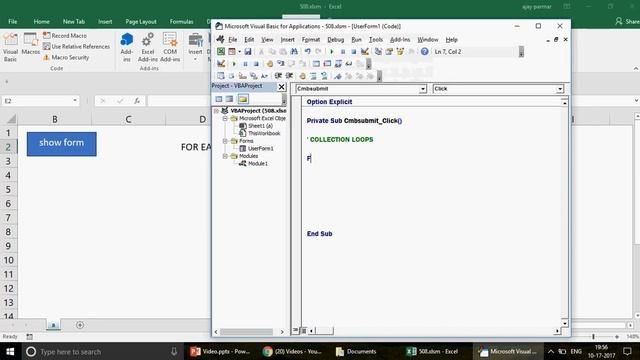640x360 pixels.
Task: Toggle Record Macro in Excel ribbon
Action: pyautogui.click(x=65, y=36)
